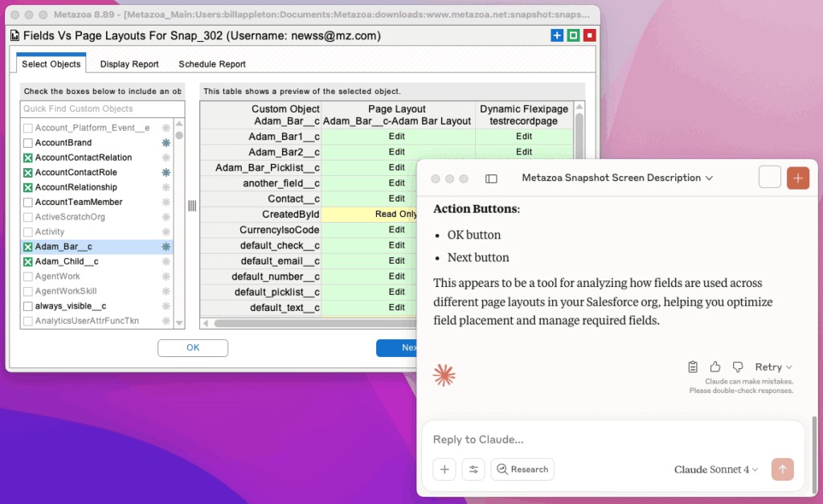Click the asterisk icon next to Adam_Child__c
Viewport: 823px width, 504px height.
[166, 261]
